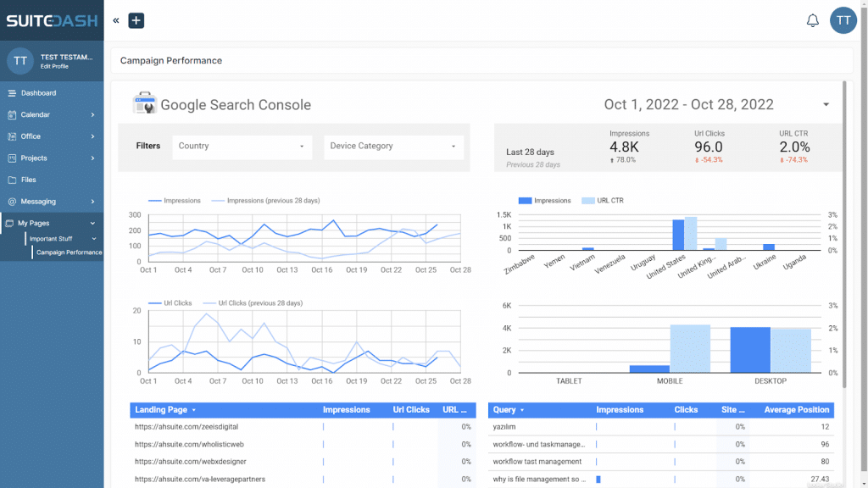Select the Messaging icon

click(12, 202)
